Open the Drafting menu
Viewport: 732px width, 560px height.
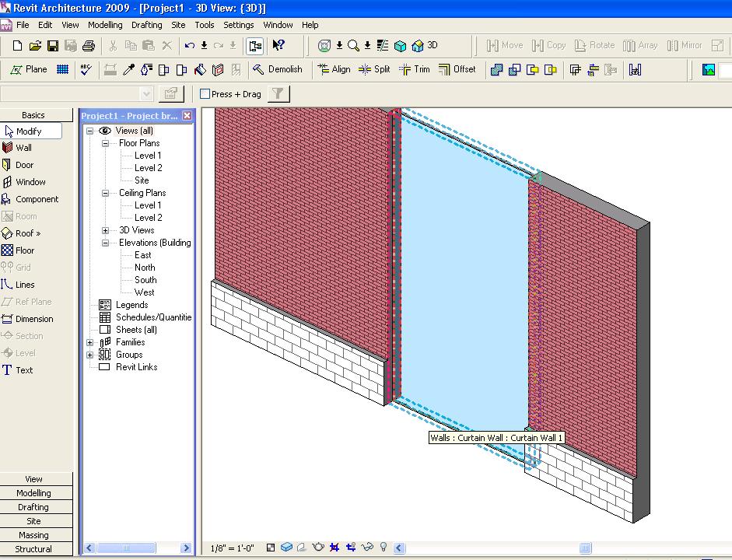[x=146, y=25]
